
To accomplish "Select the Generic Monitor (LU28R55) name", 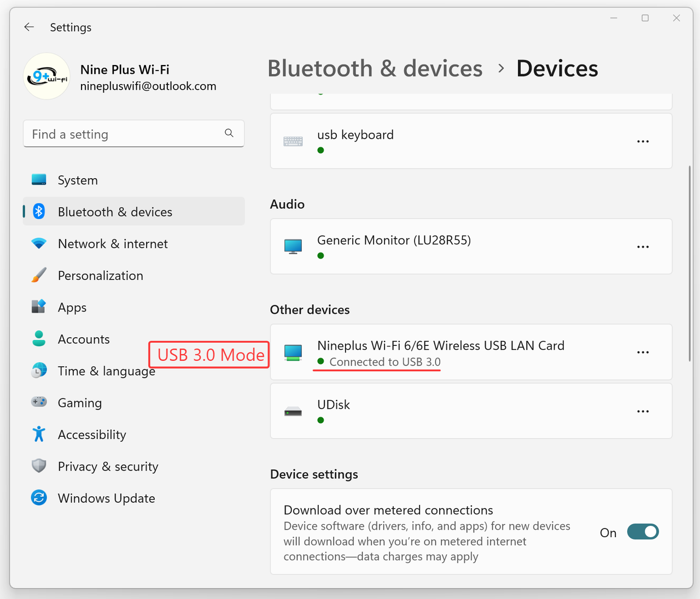I will (394, 240).
